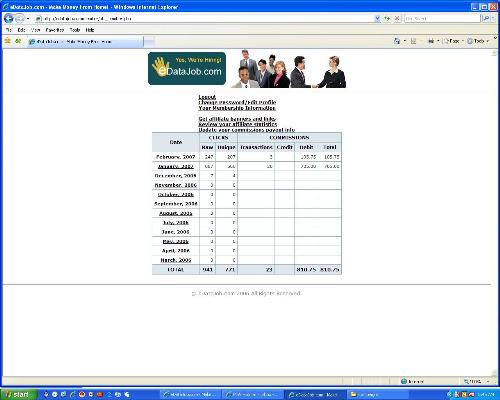
Task: Open the second Internet Explorer taskbar window
Action: [253, 395]
